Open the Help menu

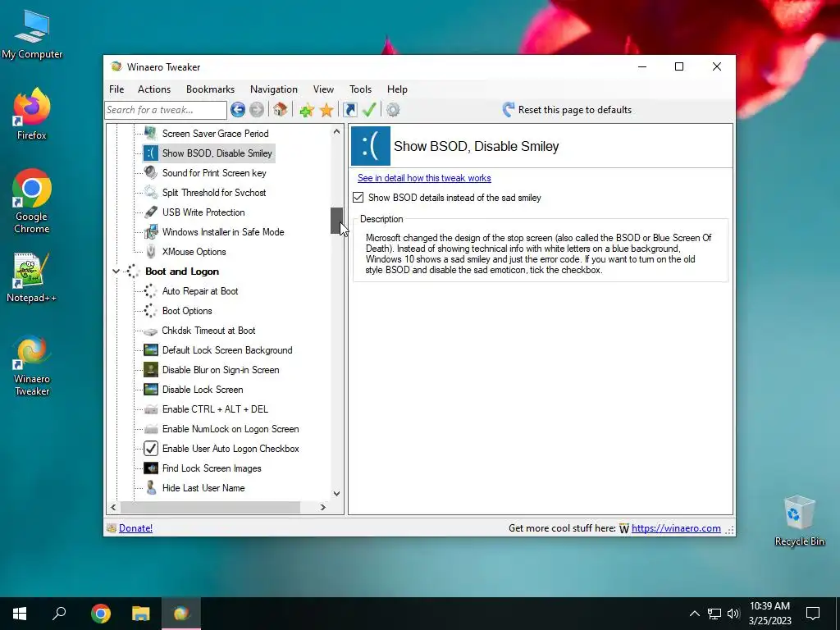click(397, 89)
